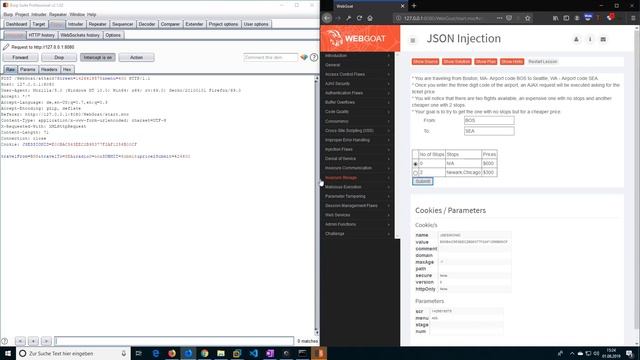Viewport: 640px width, 360px height.
Task: Toggle WebGoat sidebar menu hamburger icon
Action: pyautogui.click(x=413, y=40)
